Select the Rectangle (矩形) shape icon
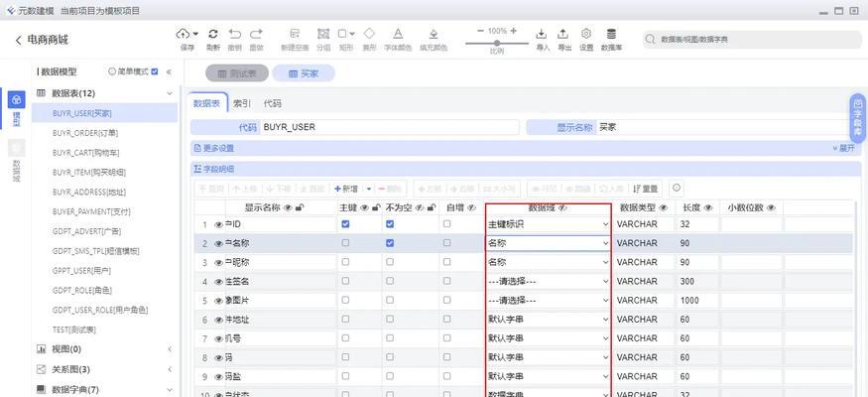The width and height of the screenshot is (868, 397). point(342,35)
